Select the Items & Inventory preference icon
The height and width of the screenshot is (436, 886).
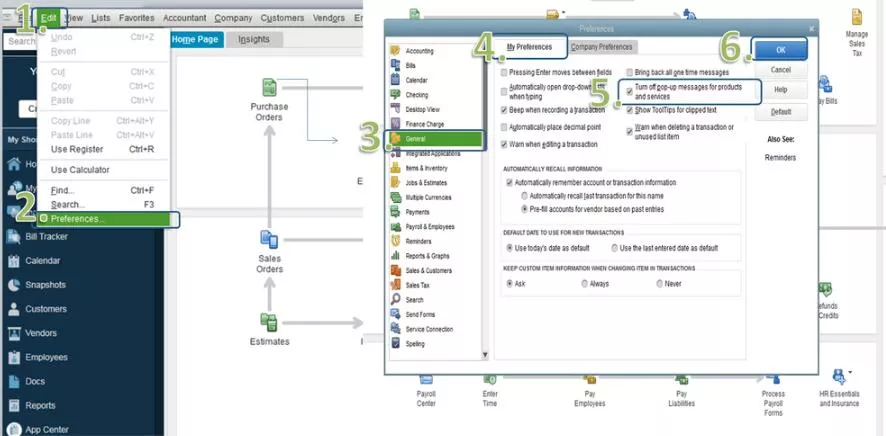(396, 168)
